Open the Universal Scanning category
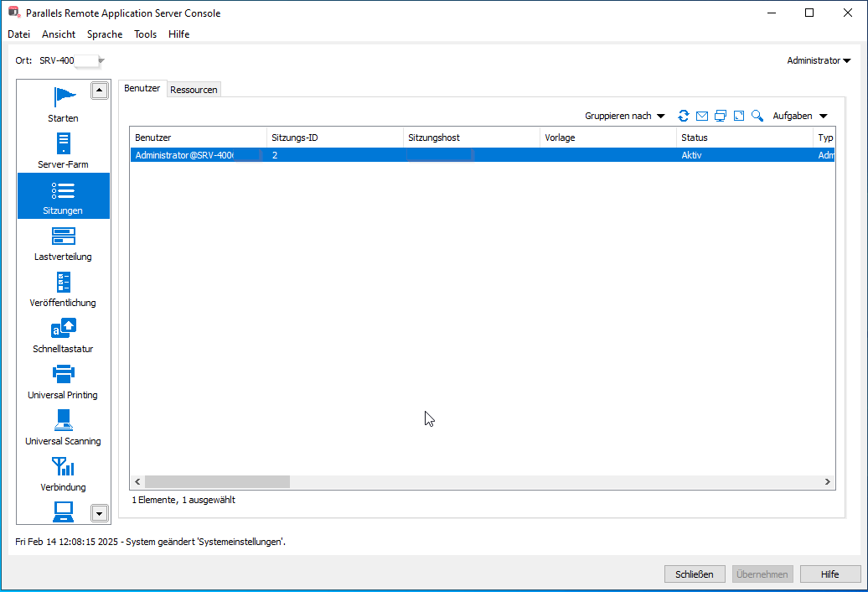Image resolution: width=868 pixels, height=592 pixels. click(x=63, y=426)
